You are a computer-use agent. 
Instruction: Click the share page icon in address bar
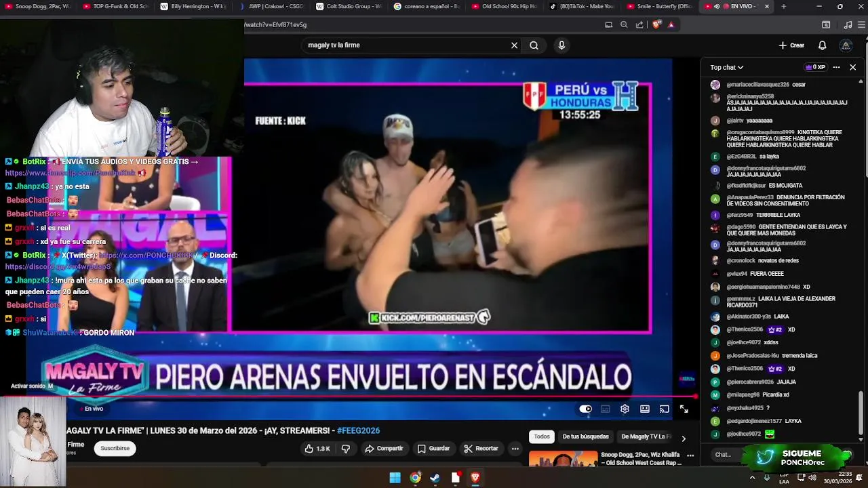639,24
